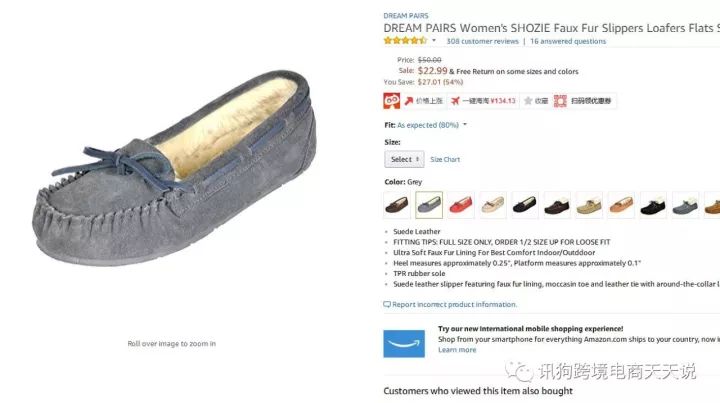The height and width of the screenshot is (403, 720).
Task: Select the brown slipper color swatch
Action: (x=397, y=205)
